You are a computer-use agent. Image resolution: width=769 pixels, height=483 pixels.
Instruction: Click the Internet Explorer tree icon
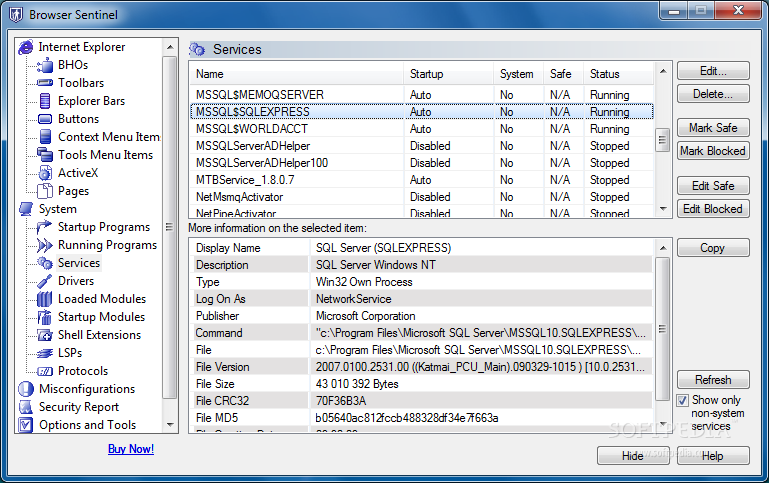(26, 47)
